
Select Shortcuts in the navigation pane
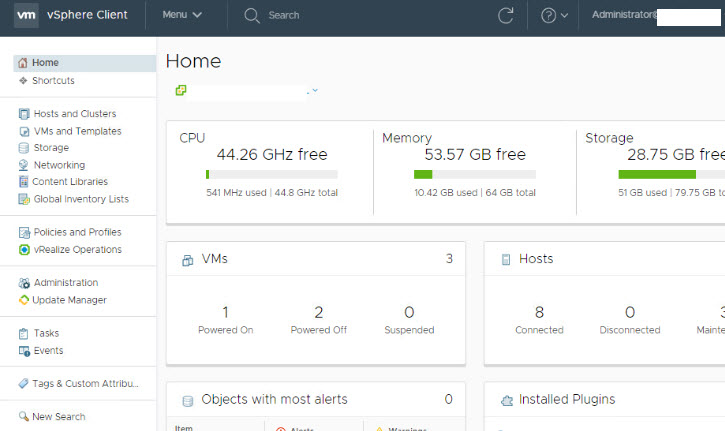click(x=52, y=80)
